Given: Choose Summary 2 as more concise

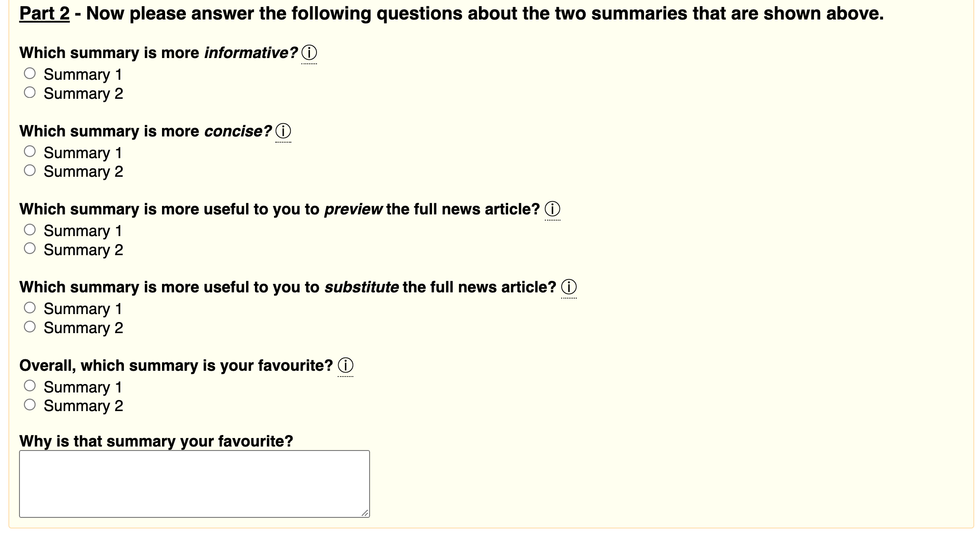Looking at the screenshot, I should click(x=30, y=171).
